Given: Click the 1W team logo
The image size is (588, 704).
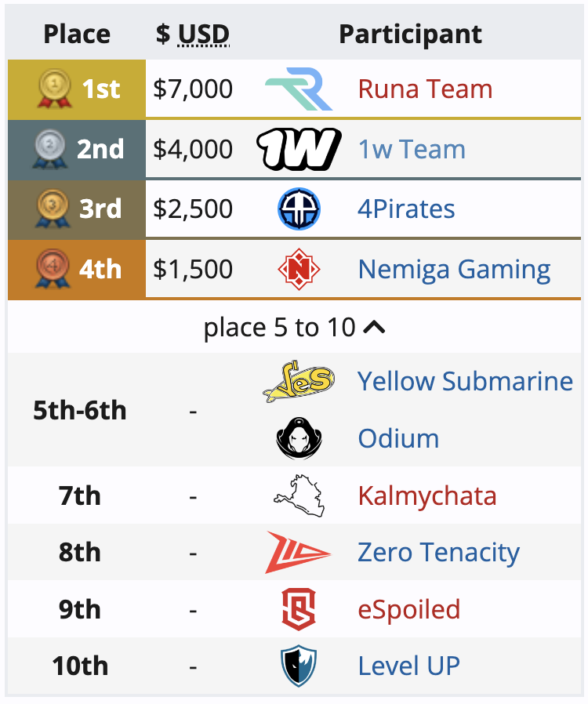Looking at the screenshot, I should pyautogui.click(x=299, y=149).
